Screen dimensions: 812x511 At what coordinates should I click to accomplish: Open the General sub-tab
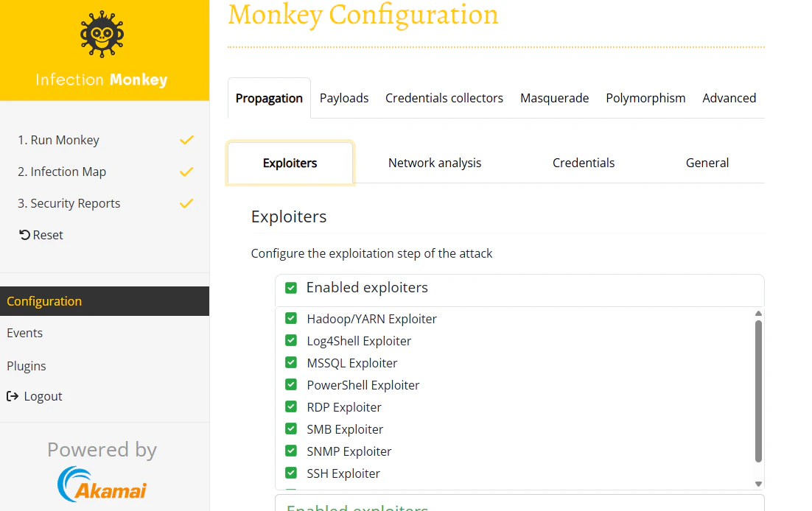click(707, 163)
